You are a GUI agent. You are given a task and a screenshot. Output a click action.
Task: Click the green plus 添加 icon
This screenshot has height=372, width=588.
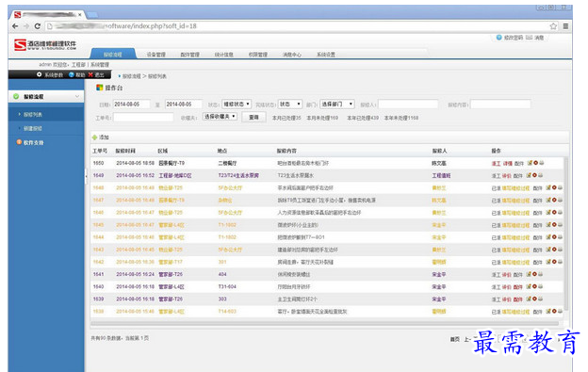pos(95,137)
